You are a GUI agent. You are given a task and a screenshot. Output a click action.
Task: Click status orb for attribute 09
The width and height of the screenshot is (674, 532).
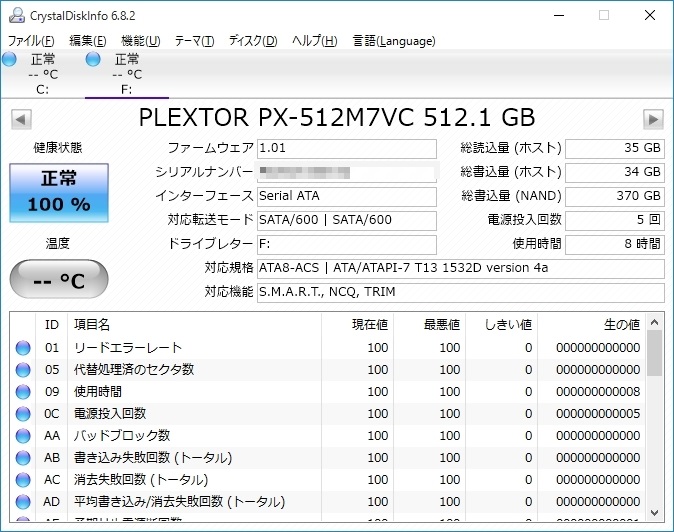[23, 392]
